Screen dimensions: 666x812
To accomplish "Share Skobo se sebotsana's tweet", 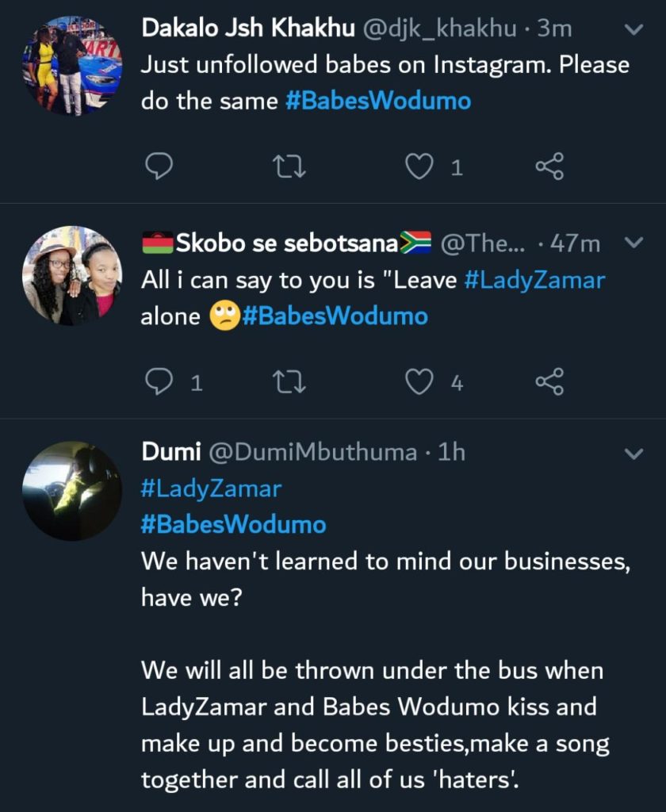I will pyautogui.click(x=549, y=383).
